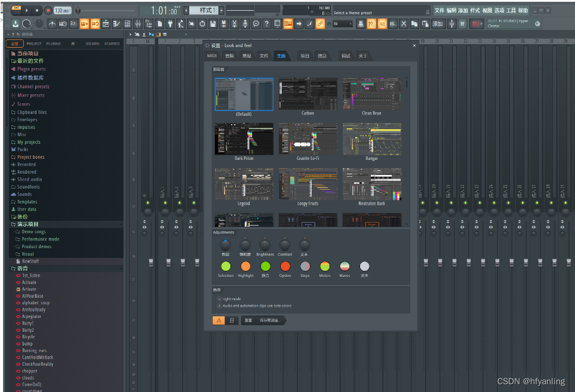Click the question mark help icon

tap(266, 24)
